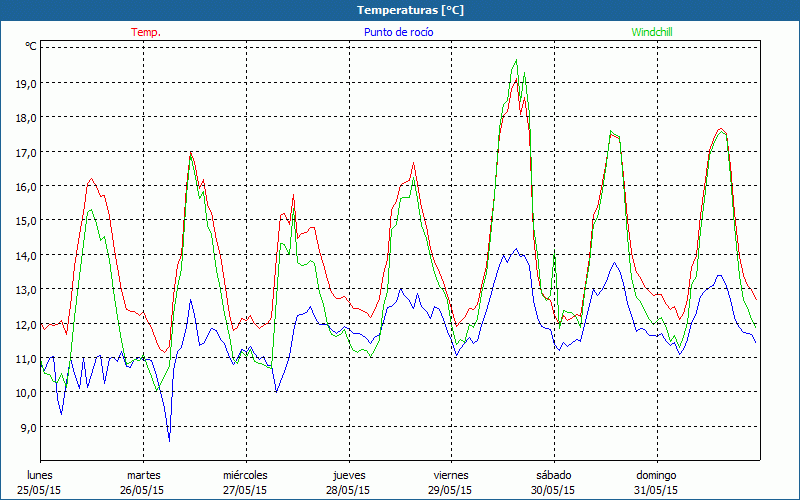Click the 17,0 y-axis tick label

[24, 152]
